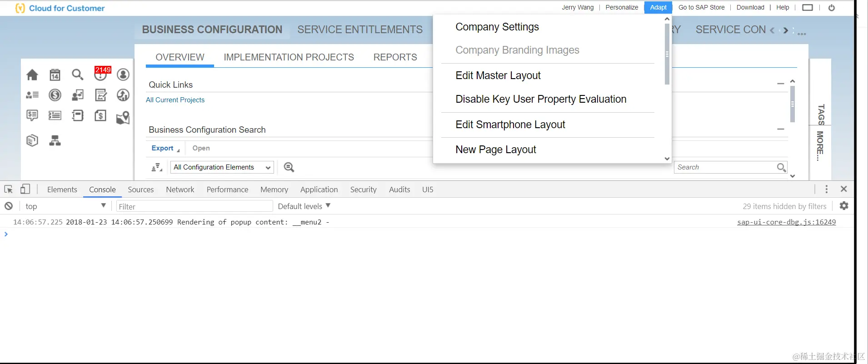Screen dimensions: 868x364
Task: Click the previous work center arrow
Action: 772,30
